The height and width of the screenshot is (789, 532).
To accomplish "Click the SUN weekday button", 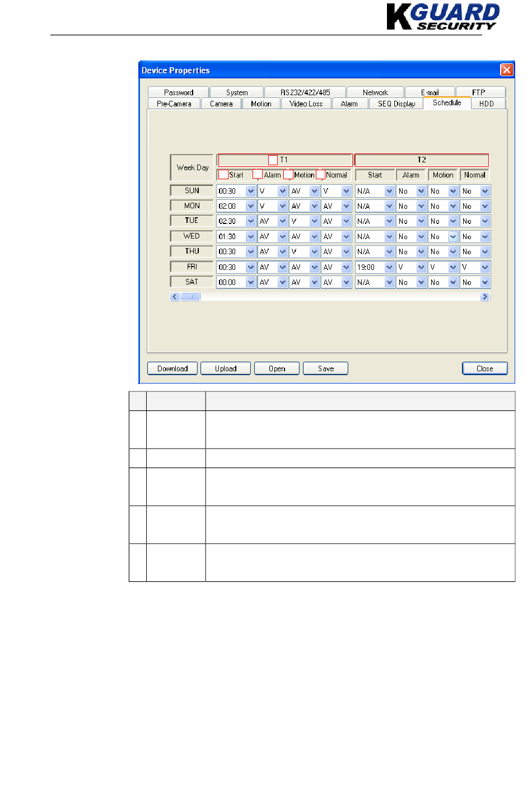I will (192, 190).
